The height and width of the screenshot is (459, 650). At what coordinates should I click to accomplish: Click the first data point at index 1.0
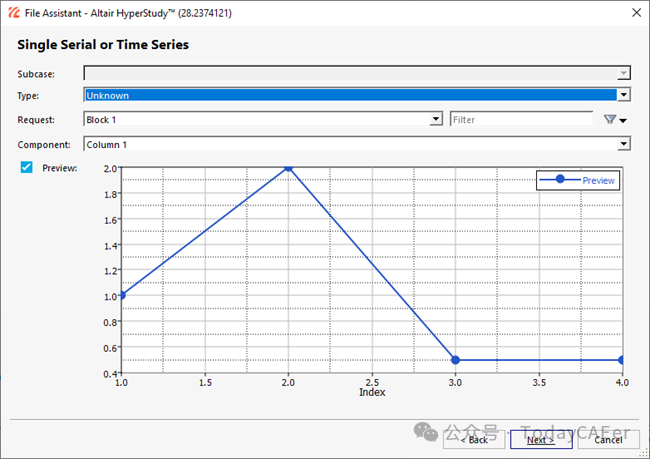(x=122, y=295)
